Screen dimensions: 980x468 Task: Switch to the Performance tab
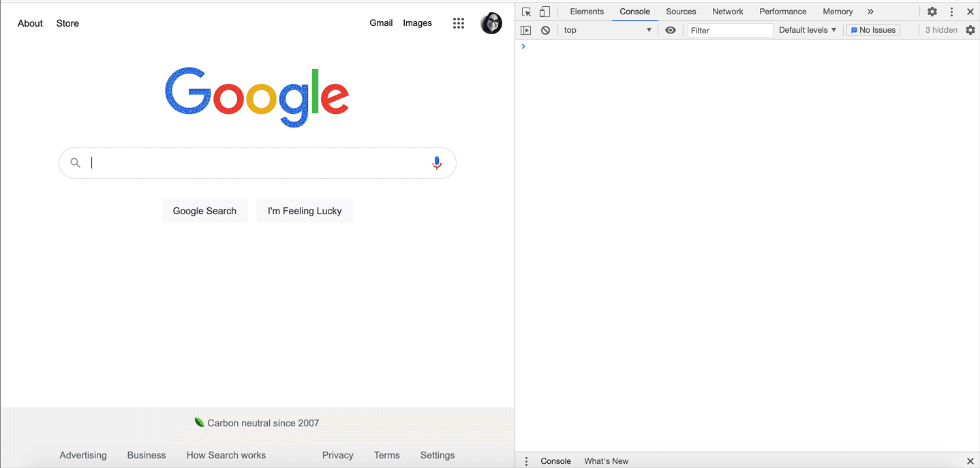click(783, 12)
